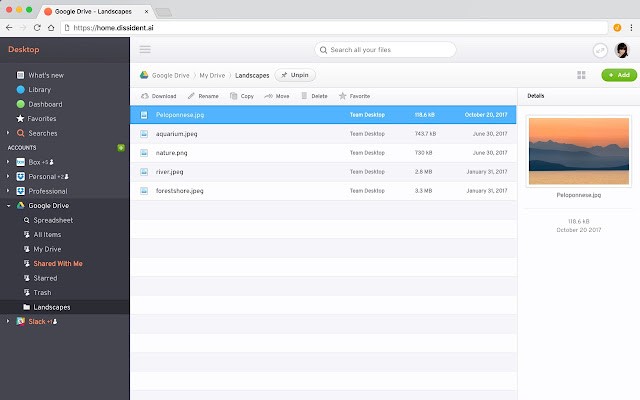Open Dashboard in the sidebar
This screenshot has height=400, width=640.
(45, 104)
